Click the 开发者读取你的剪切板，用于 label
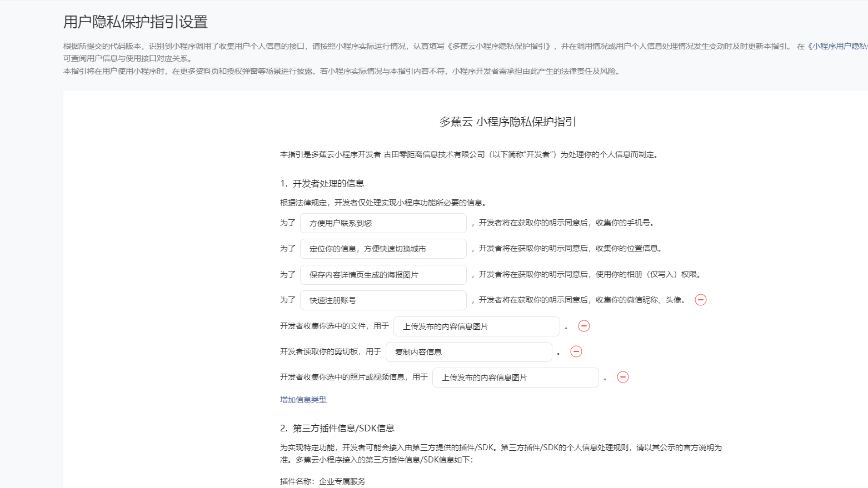The height and width of the screenshot is (488, 868). point(331,351)
